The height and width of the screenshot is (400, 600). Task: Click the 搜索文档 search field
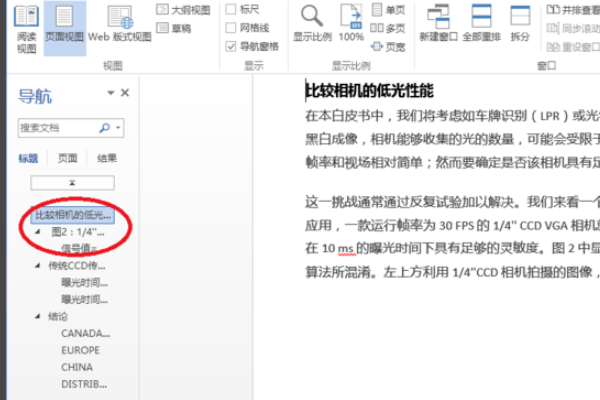pyautogui.click(x=60, y=128)
